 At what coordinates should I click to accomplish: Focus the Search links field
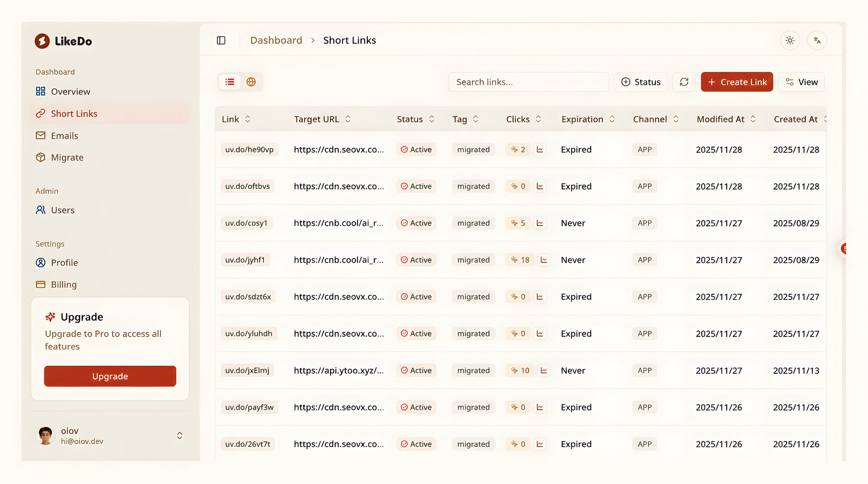point(529,82)
